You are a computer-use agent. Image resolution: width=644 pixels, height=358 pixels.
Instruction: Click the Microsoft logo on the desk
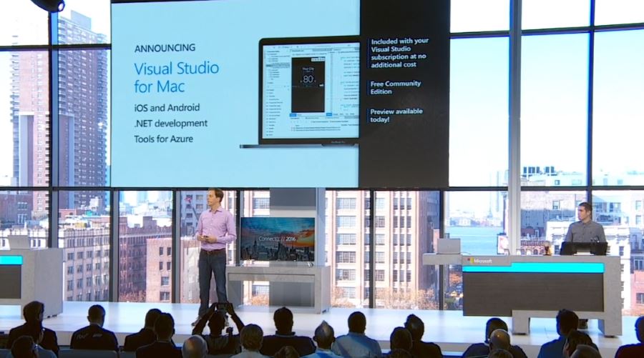(479, 261)
